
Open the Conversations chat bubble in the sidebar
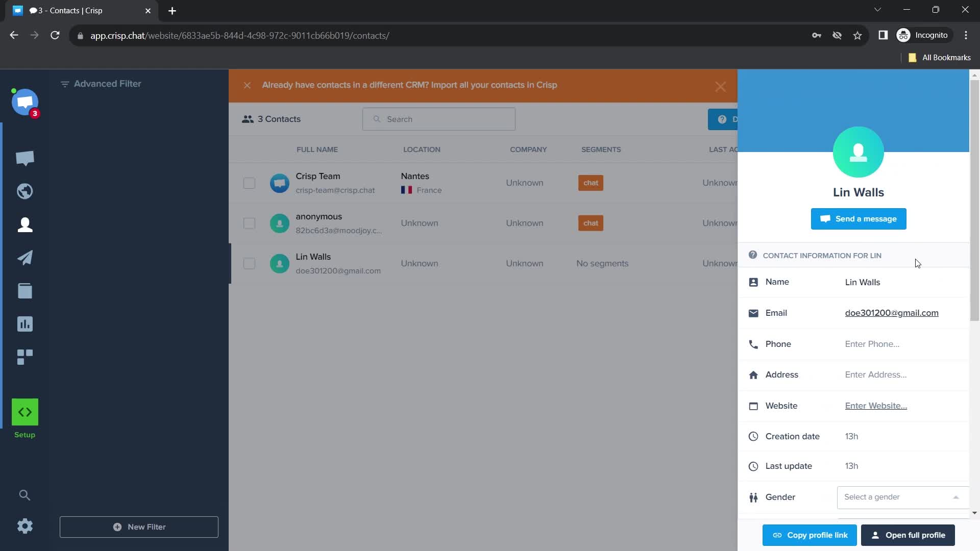(x=25, y=159)
